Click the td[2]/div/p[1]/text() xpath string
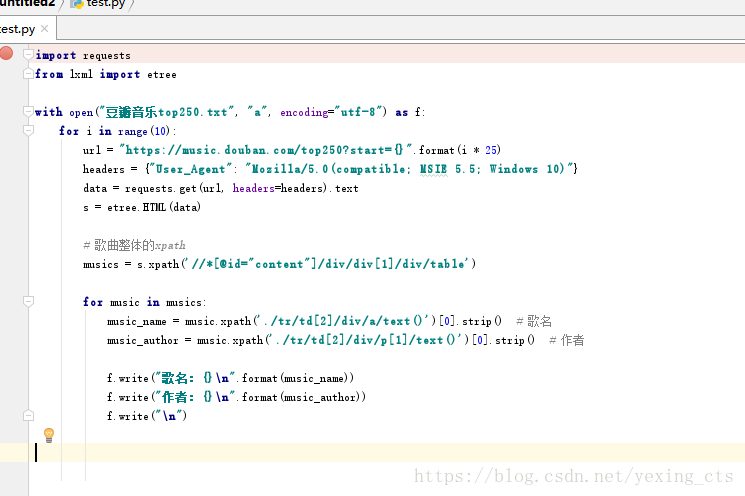This screenshot has width=745, height=496. [x=367, y=341]
